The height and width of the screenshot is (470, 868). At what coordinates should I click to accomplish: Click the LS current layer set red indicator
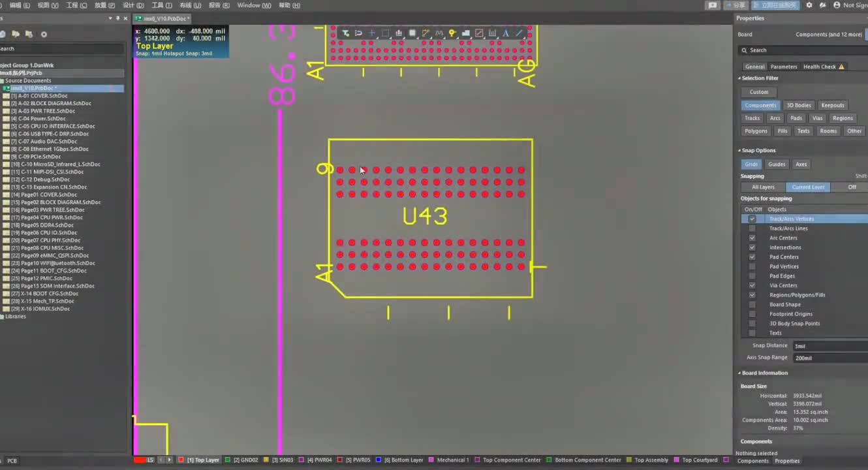click(x=140, y=460)
